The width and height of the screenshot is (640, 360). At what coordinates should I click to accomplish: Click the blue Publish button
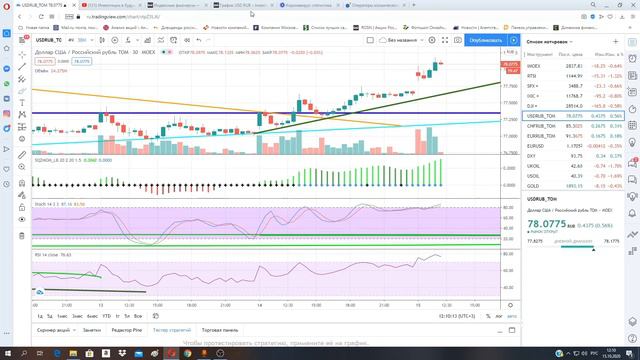pos(486,40)
